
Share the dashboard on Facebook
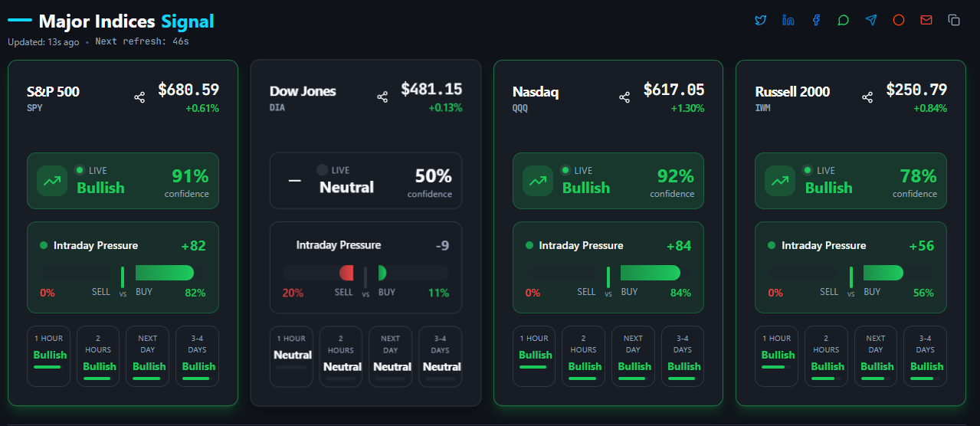(816, 20)
